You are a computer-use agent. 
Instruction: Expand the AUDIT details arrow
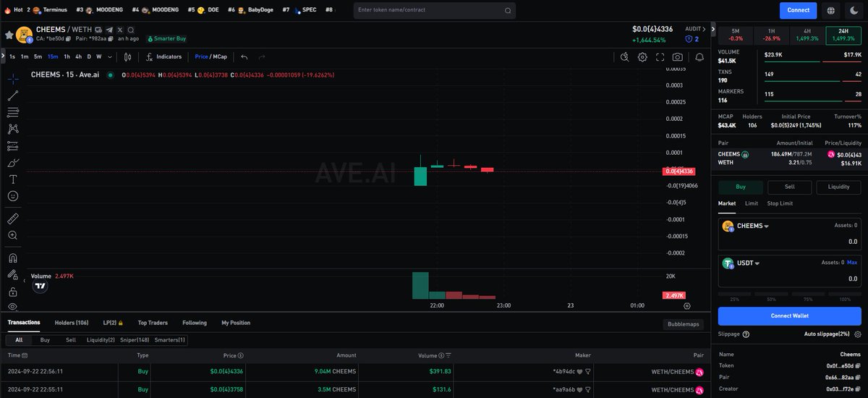(702, 29)
